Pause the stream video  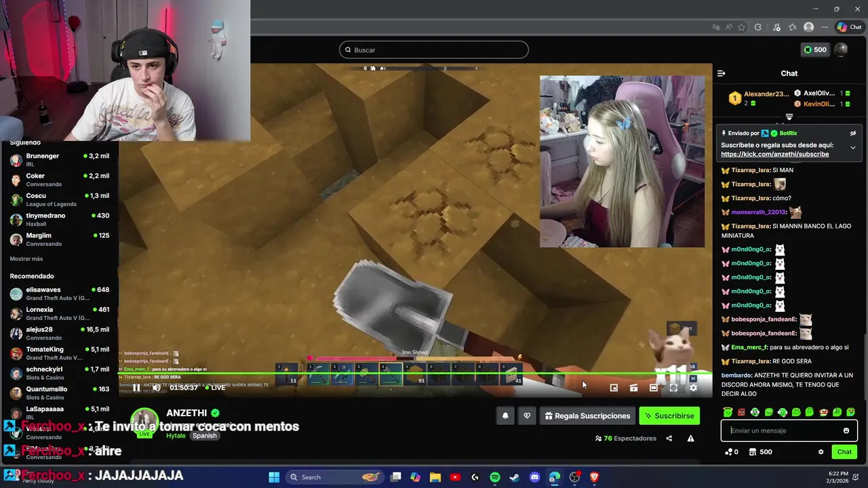click(136, 388)
